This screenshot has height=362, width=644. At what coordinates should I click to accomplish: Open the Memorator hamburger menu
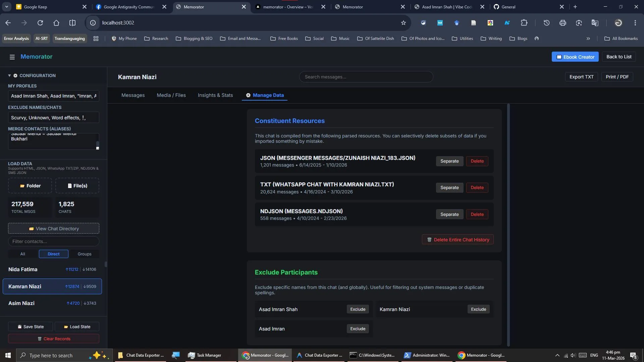[12, 57]
